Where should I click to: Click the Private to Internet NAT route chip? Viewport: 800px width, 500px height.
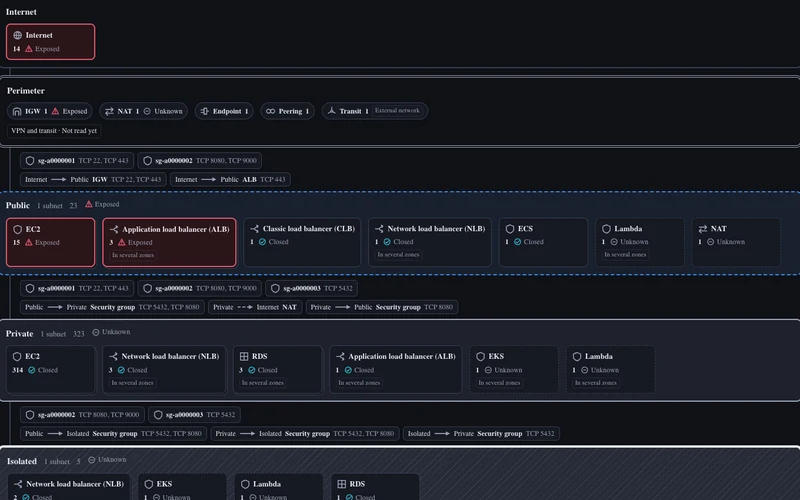255,307
